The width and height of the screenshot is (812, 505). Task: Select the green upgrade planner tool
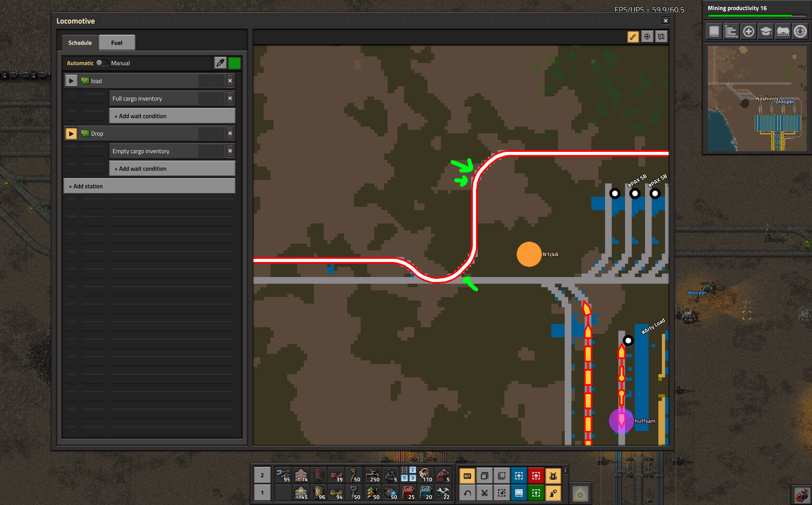(536, 493)
